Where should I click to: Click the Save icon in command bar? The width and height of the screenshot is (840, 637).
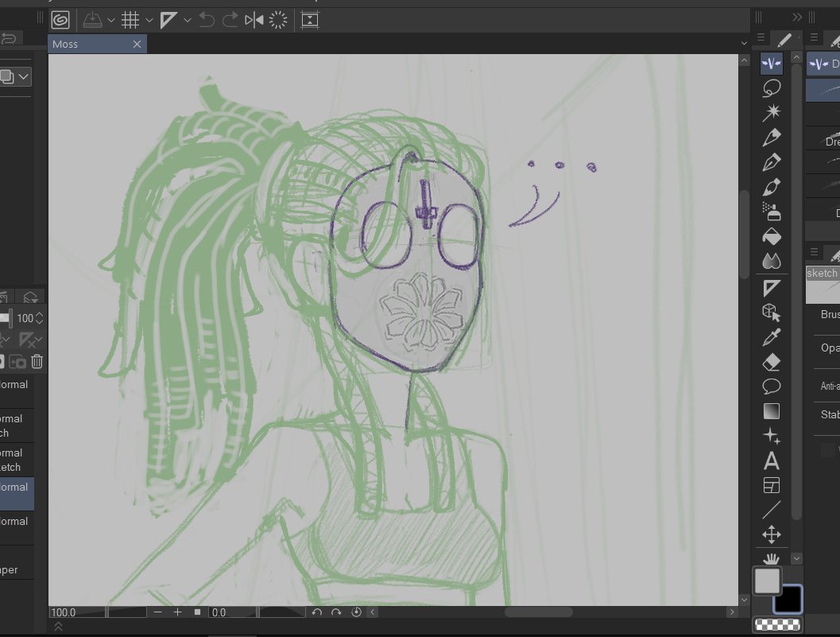click(x=93, y=21)
